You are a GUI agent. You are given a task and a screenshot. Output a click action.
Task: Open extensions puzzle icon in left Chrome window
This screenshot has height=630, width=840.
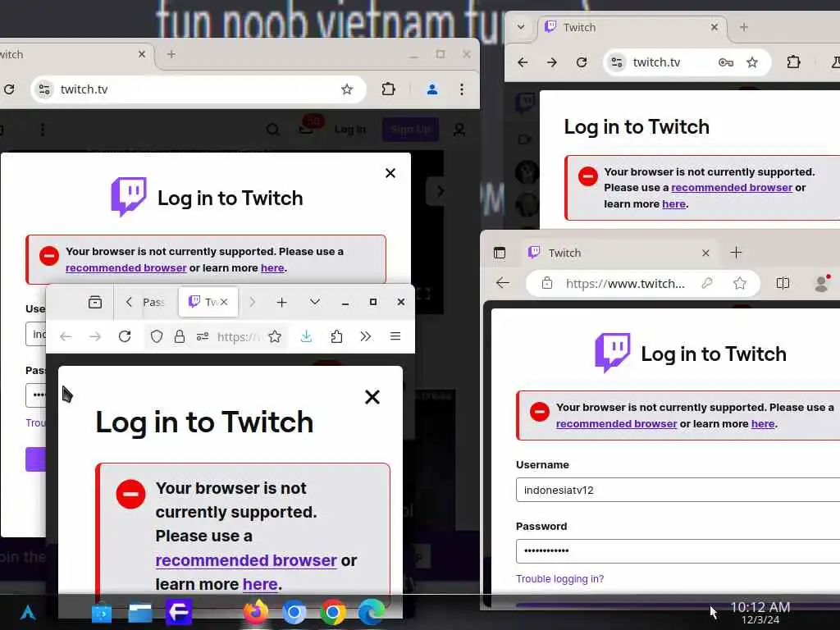388,89
